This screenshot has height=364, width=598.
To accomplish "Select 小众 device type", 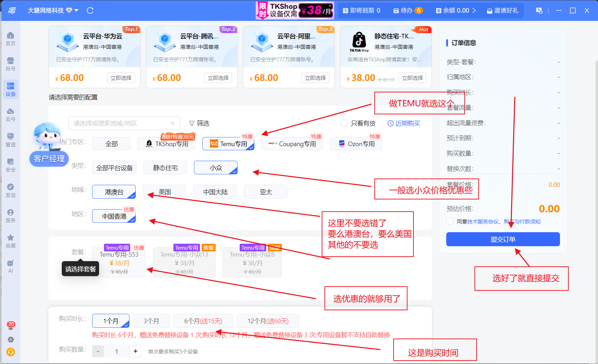I will coord(216,168).
